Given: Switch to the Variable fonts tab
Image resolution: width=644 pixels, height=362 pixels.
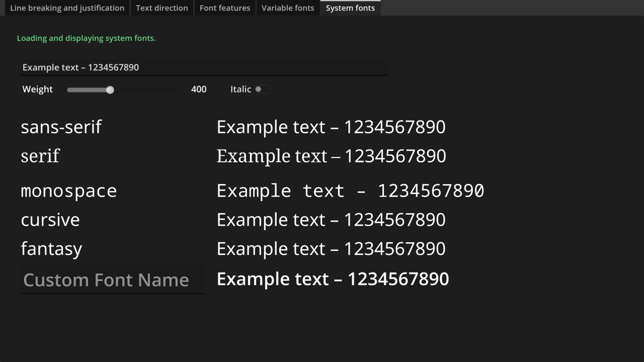Looking at the screenshot, I should [x=287, y=8].
